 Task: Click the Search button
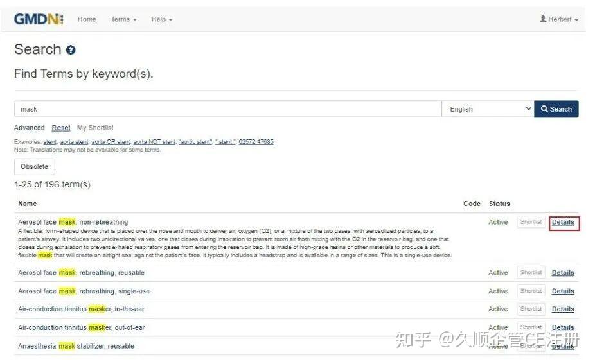(x=556, y=109)
